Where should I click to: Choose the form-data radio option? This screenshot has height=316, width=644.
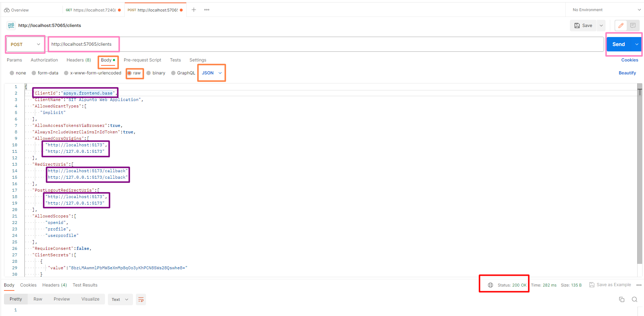[x=34, y=73]
